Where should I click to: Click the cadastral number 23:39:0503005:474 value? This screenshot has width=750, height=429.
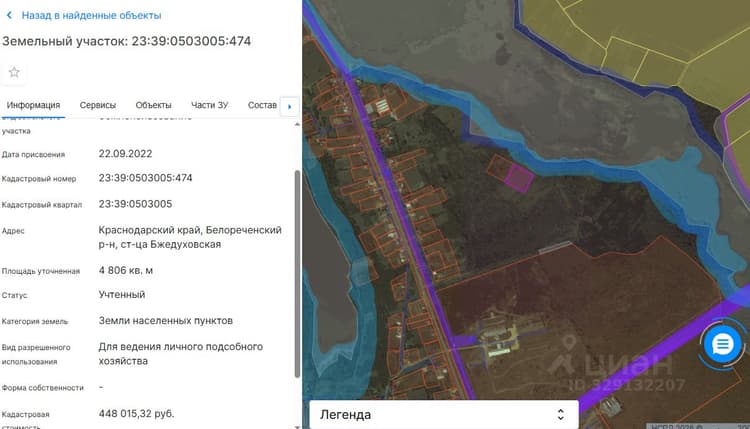(145, 178)
